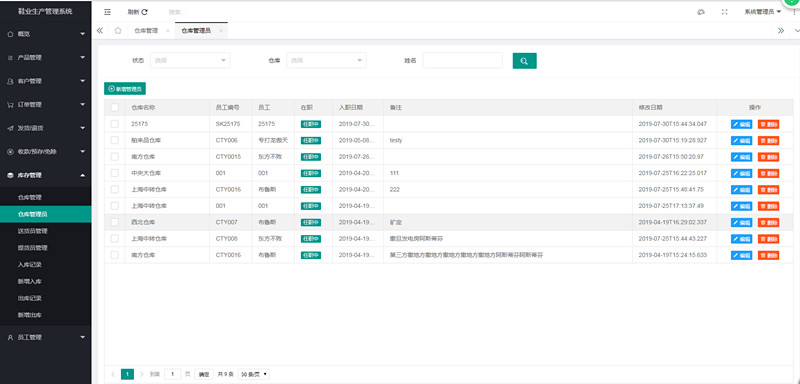Go to next page arrow in pagination
Image resolution: width=800 pixels, height=384 pixels.
[142, 374]
